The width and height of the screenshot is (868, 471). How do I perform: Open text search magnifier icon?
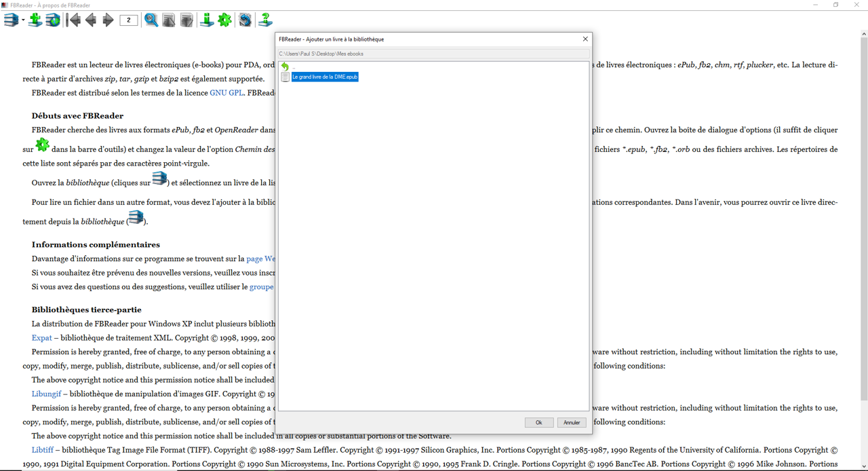pos(151,20)
